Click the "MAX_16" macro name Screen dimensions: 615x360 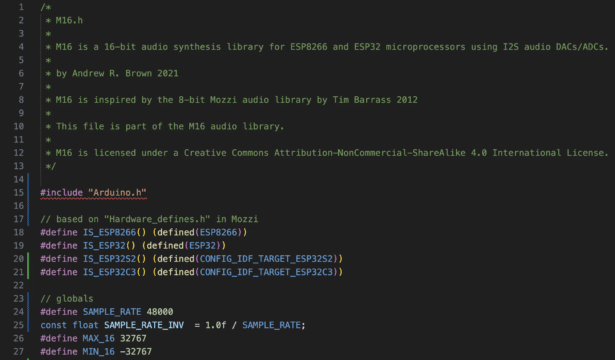tap(98, 338)
